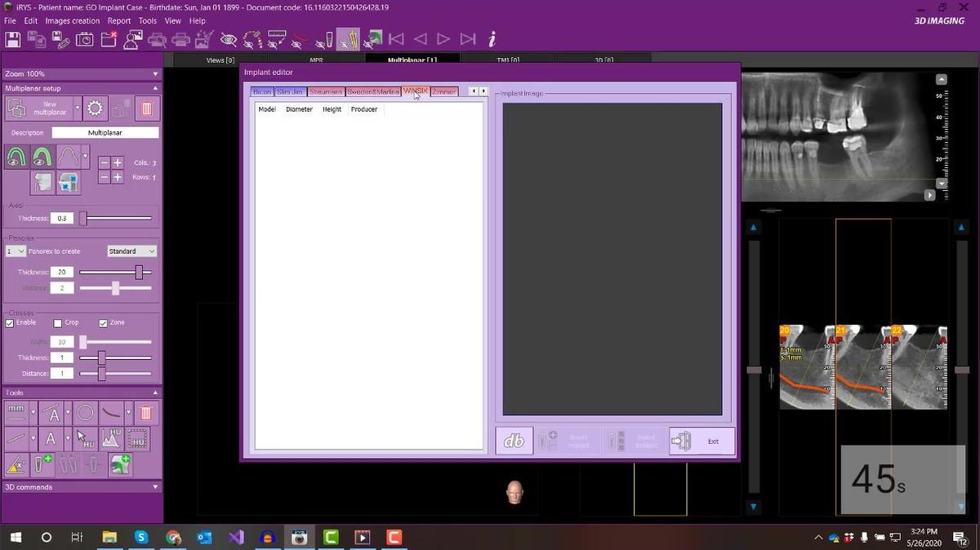This screenshot has height=550, width=980.
Task: Click the db database button in Implant editor
Action: [x=514, y=441]
